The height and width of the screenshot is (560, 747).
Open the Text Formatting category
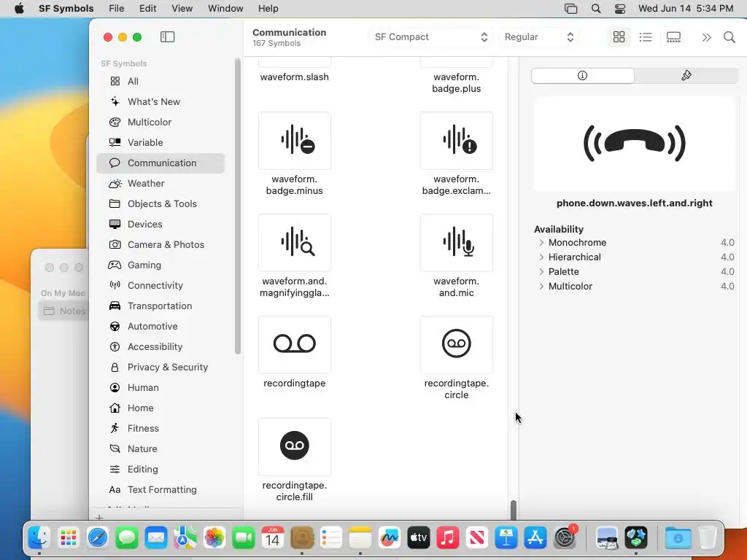coord(160,490)
